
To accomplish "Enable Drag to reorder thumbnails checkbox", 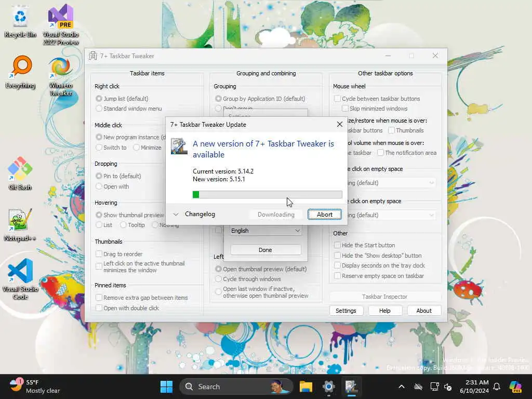I will point(99,254).
